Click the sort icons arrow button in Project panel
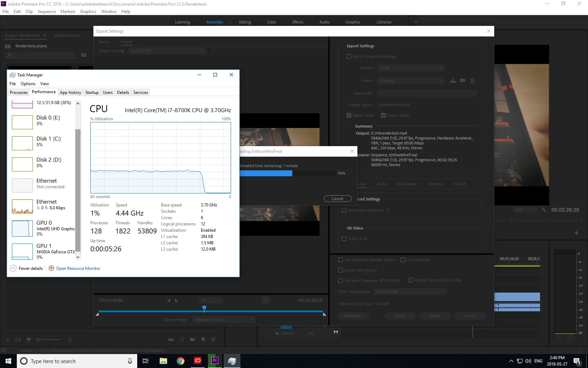 coord(70,340)
